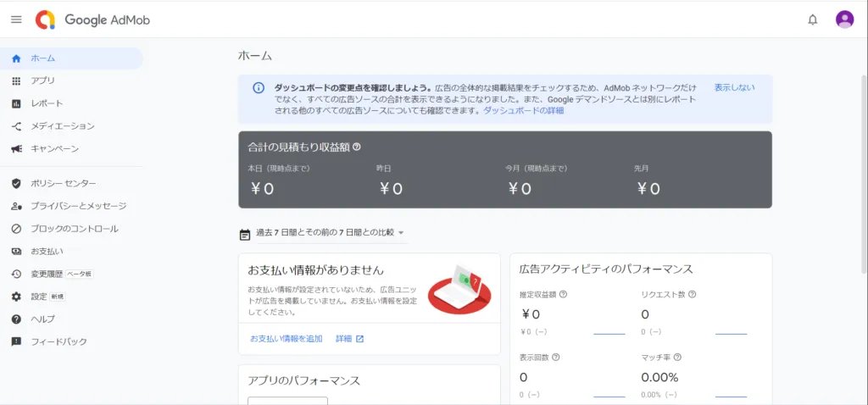Click the payment laptop illustration
The height and width of the screenshot is (405, 868).
pyautogui.click(x=459, y=288)
